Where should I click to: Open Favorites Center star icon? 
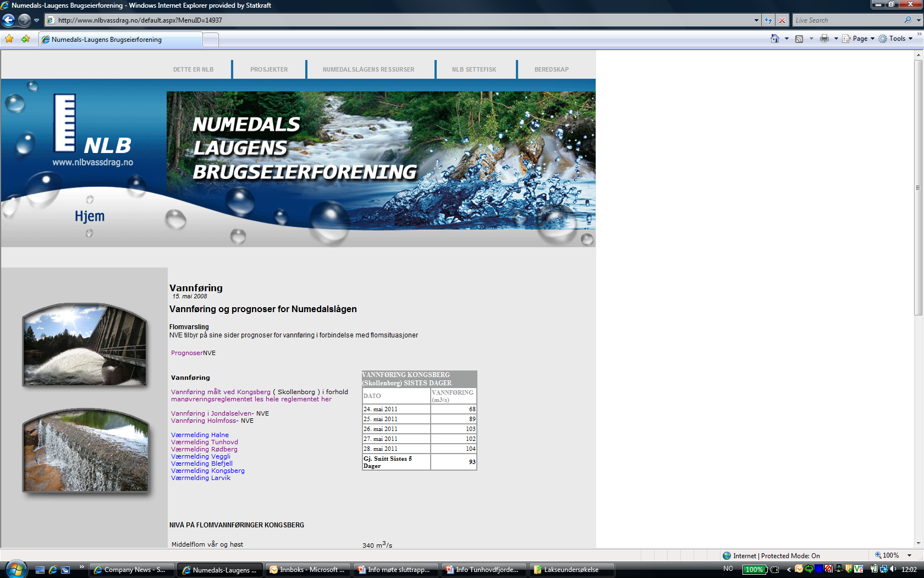pos(9,39)
